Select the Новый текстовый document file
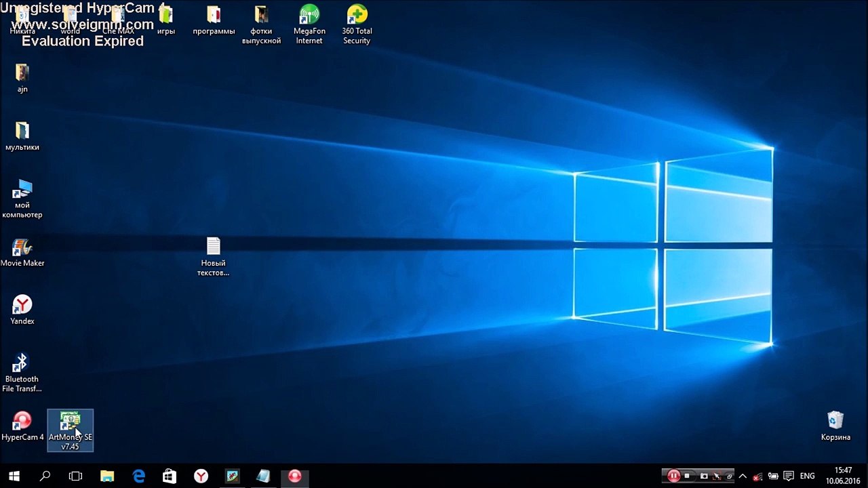This screenshot has height=488, width=868. [x=213, y=248]
